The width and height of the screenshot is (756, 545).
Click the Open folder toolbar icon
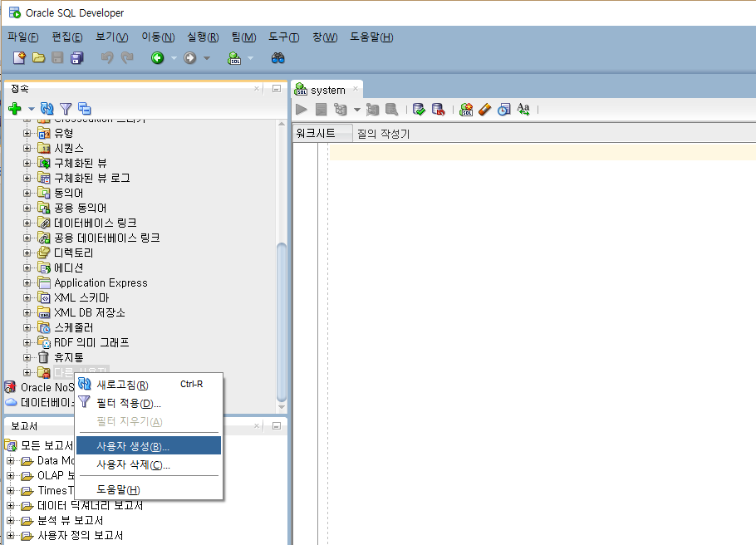click(38, 58)
